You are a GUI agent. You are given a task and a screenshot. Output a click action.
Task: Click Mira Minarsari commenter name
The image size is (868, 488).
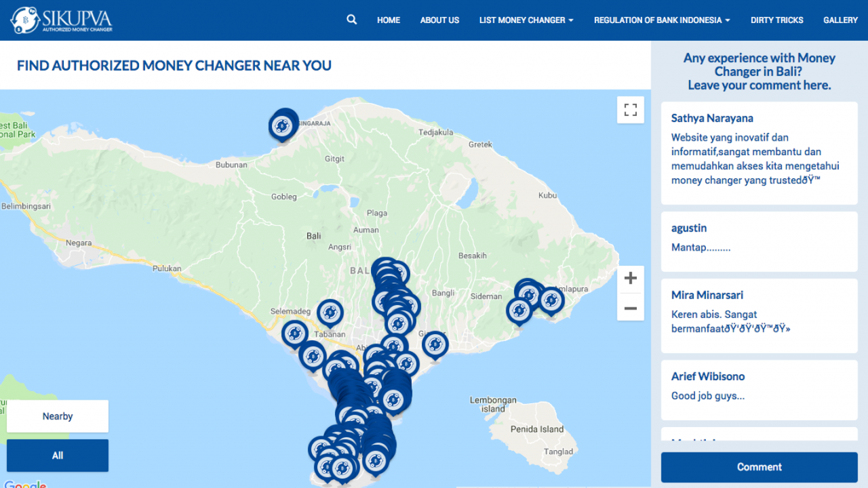[707, 295]
